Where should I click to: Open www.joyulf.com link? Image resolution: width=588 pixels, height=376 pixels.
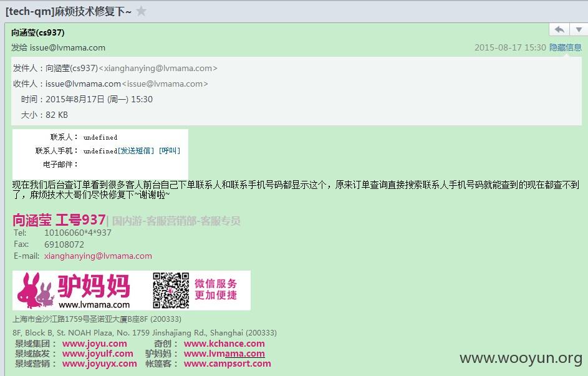pyautogui.click(x=97, y=354)
